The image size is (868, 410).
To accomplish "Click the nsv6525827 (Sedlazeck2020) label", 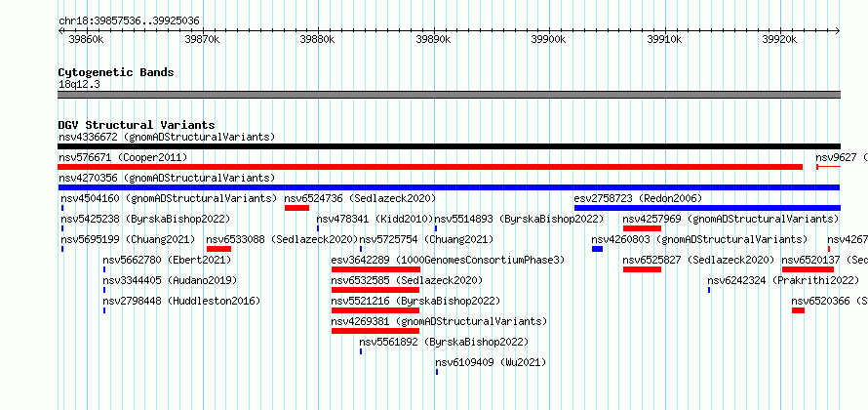I will (x=698, y=260).
